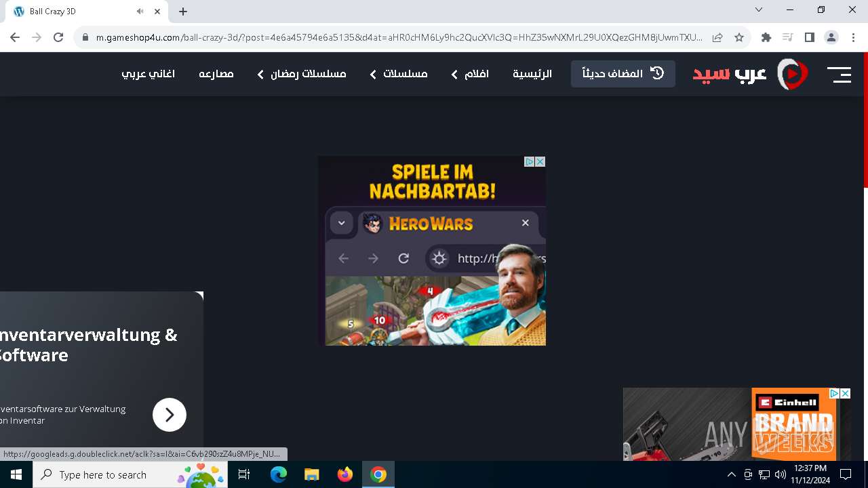Viewport: 868px width, 488px height.
Task: View site info via padlock icon
Action: coord(85,37)
